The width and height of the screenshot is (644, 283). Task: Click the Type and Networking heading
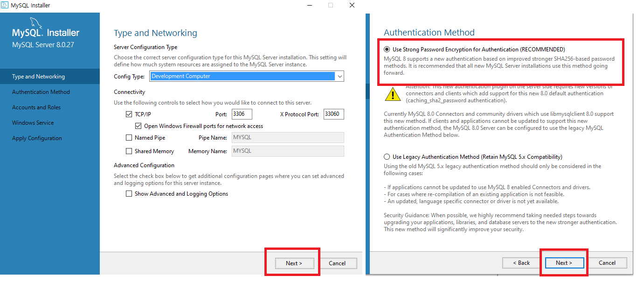tap(155, 33)
